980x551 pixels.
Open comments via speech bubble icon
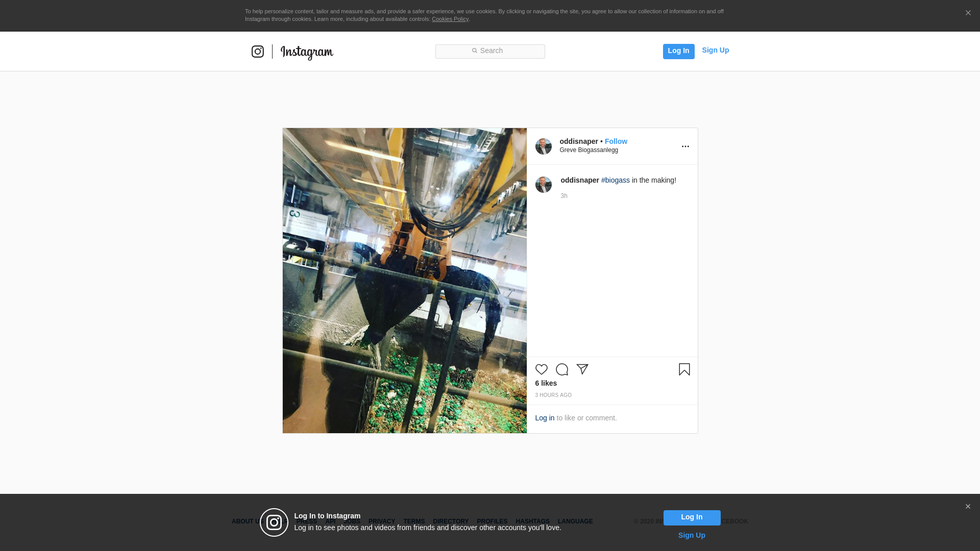(x=561, y=369)
